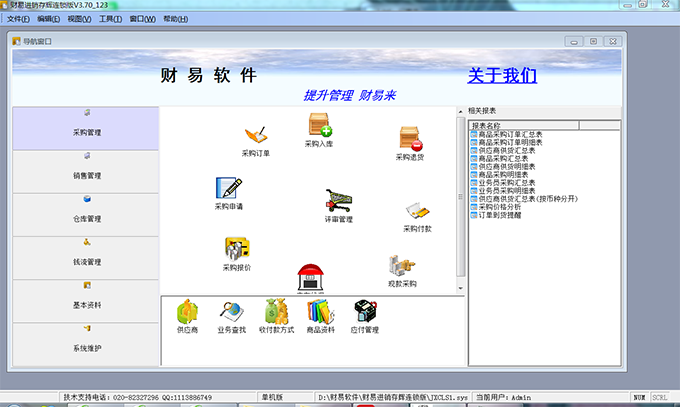The width and height of the screenshot is (680, 407).
Task: Click the NUM indicator in the status bar
Action: click(x=639, y=397)
